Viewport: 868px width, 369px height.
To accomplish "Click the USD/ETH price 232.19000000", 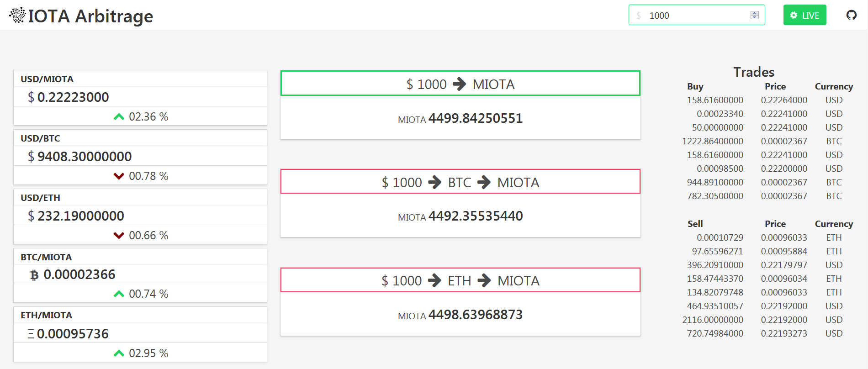I will click(x=81, y=216).
